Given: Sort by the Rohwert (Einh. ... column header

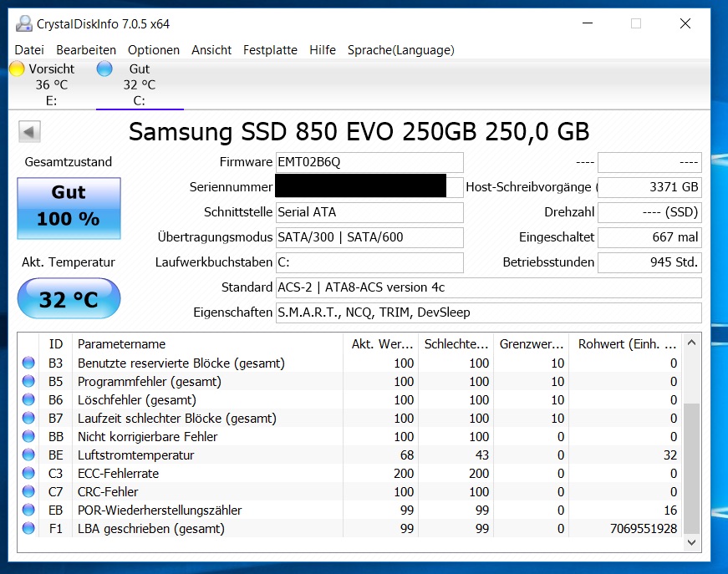Looking at the screenshot, I should 625,344.
